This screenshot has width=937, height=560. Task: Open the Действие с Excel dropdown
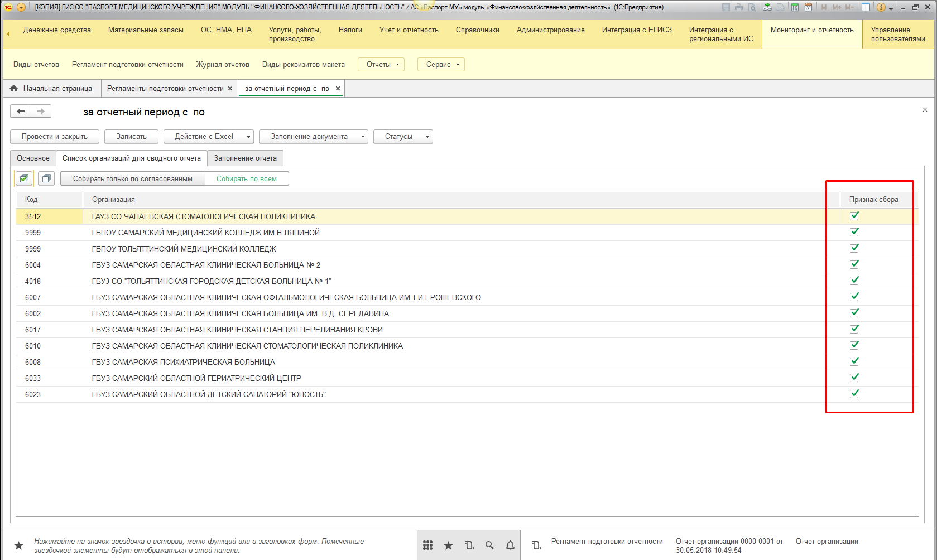click(208, 137)
